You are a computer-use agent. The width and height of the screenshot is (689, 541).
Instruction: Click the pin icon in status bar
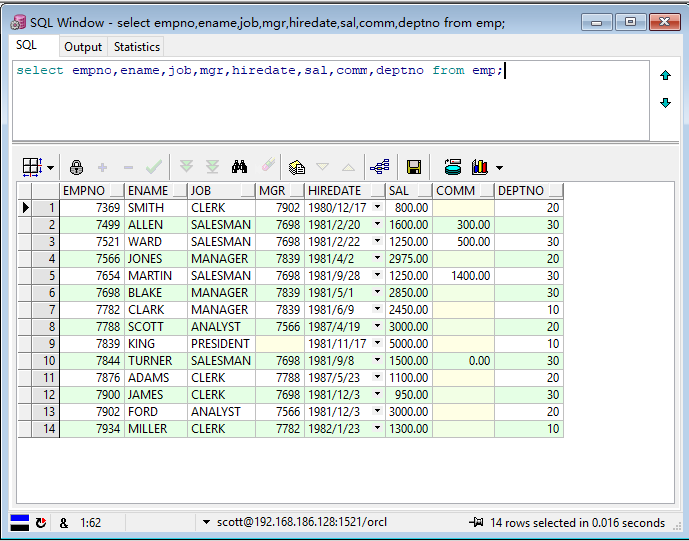pos(476,522)
